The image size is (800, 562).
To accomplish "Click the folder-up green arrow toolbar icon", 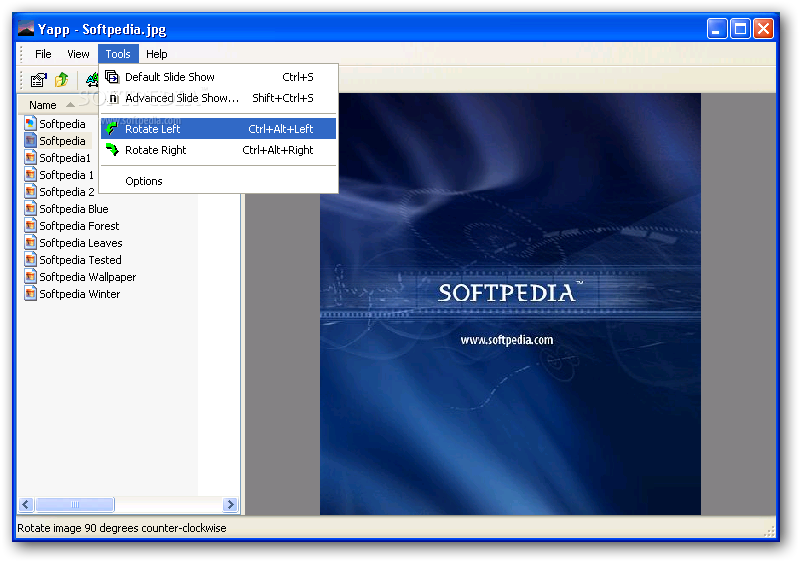I will (x=62, y=80).
